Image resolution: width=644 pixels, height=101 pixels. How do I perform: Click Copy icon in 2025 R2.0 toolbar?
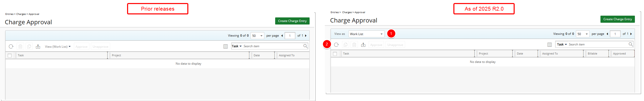click(346, 45)
